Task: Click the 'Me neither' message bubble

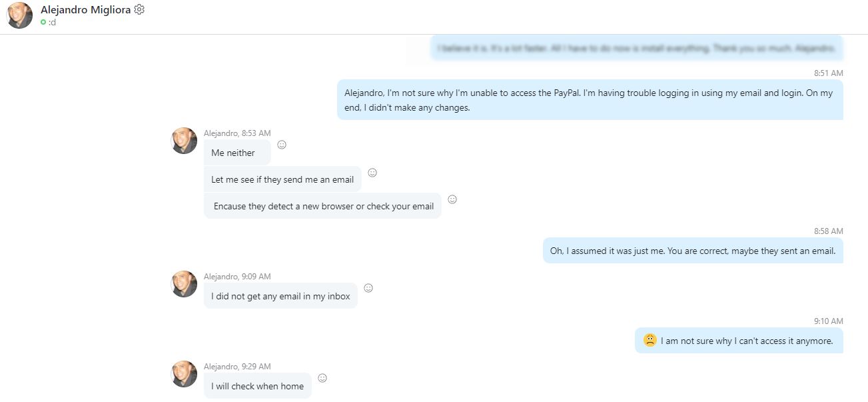Action: 234,153
